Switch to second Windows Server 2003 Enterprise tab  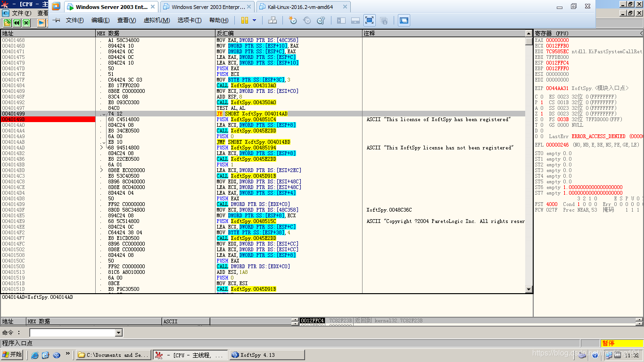click(208, 7)
